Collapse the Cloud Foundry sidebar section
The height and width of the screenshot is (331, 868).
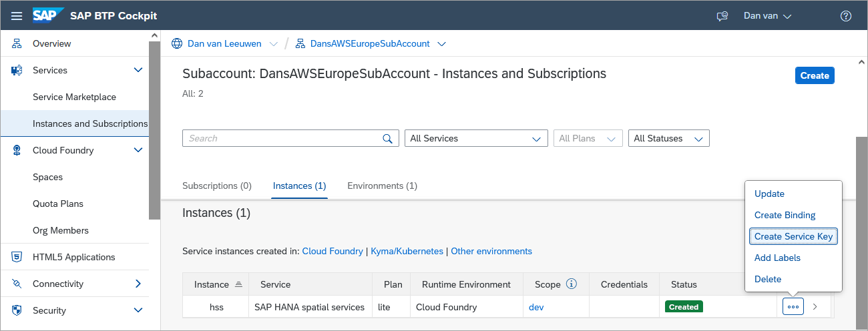point(138,150)
